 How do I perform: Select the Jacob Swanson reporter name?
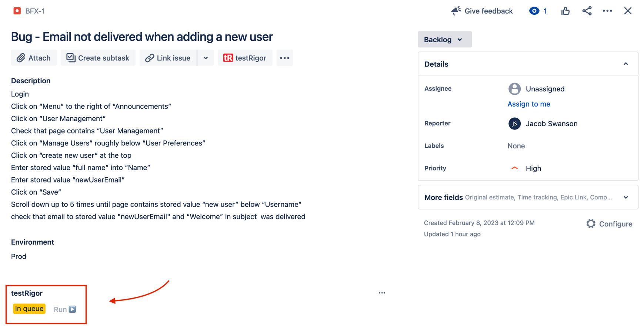tap(551, 124)
